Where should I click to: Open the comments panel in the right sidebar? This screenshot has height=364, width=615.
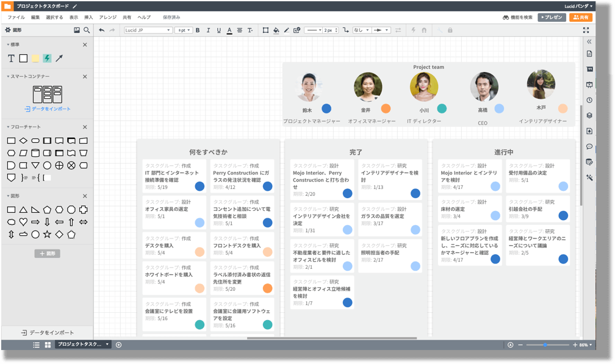pyautogui.click(x=589, y=147)
